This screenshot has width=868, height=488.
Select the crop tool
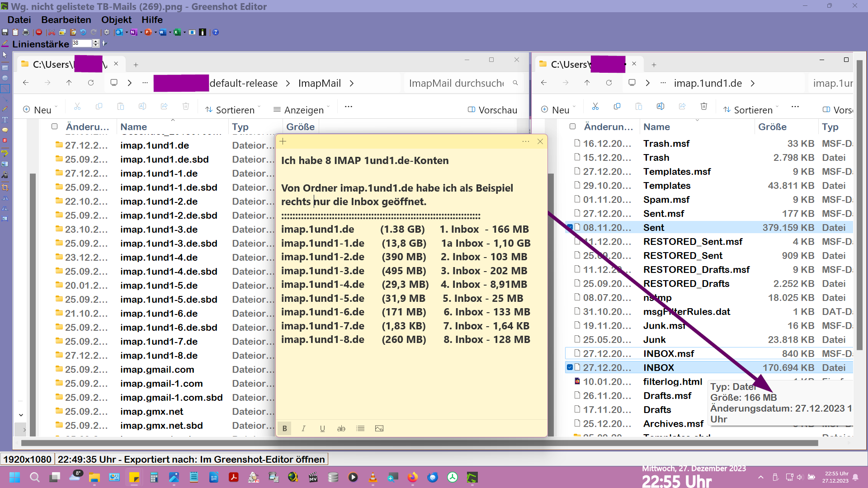[x=5, y=188]
